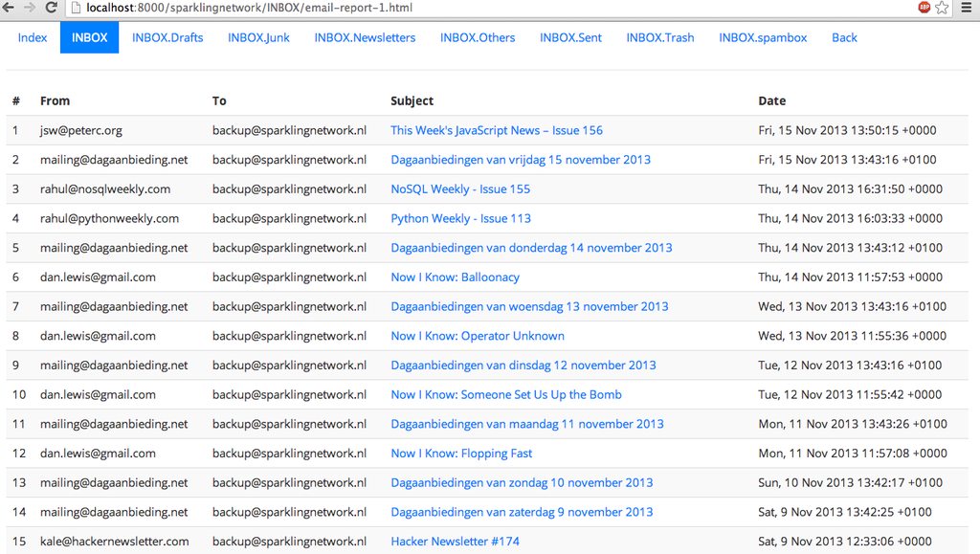Open Dagaanbiedingen van zaterdag 9 november 2013

click(522, 512)
